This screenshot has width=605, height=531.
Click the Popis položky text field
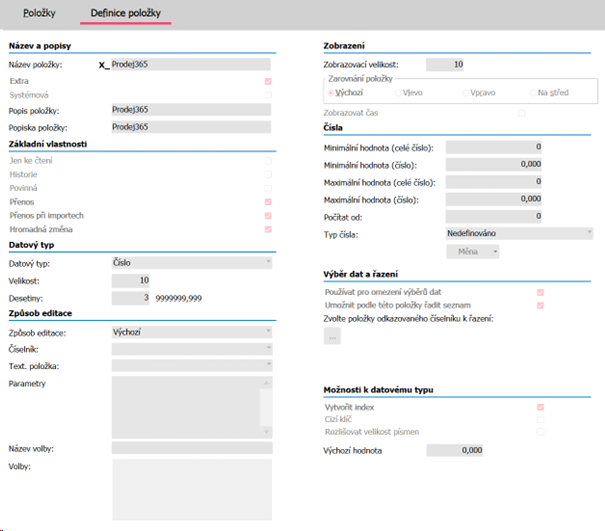[x=190, y=110]
